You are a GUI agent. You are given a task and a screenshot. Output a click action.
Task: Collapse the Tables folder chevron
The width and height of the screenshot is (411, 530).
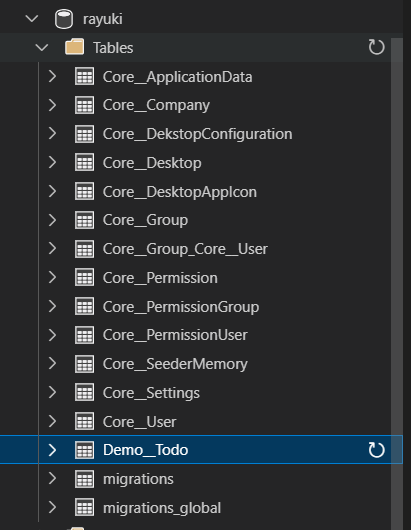42,48
